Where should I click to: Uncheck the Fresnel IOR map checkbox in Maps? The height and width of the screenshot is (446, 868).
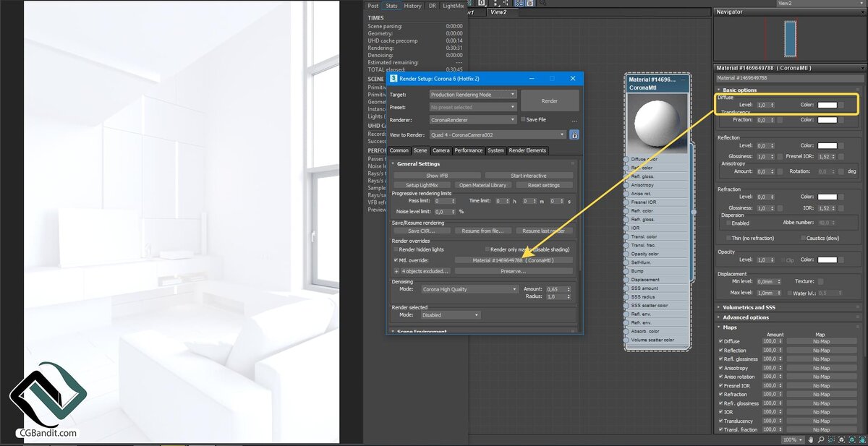(720, 385)
